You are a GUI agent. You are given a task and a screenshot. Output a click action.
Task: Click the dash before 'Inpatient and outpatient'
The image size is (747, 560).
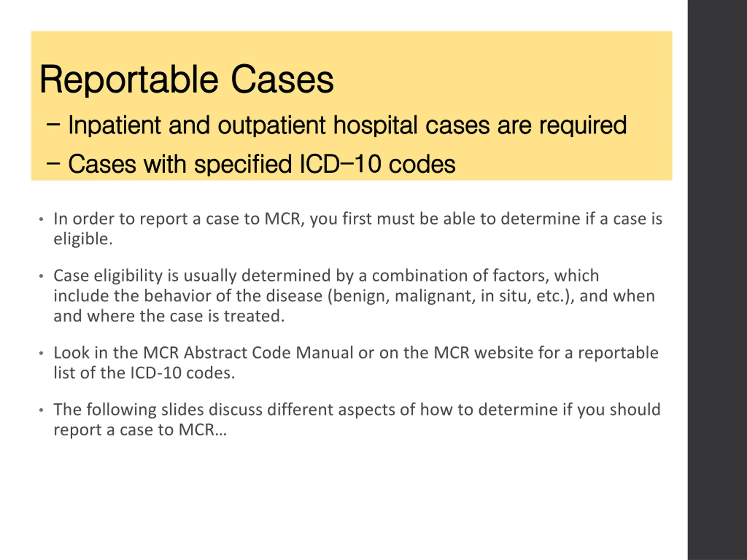[x=53, y=125]
